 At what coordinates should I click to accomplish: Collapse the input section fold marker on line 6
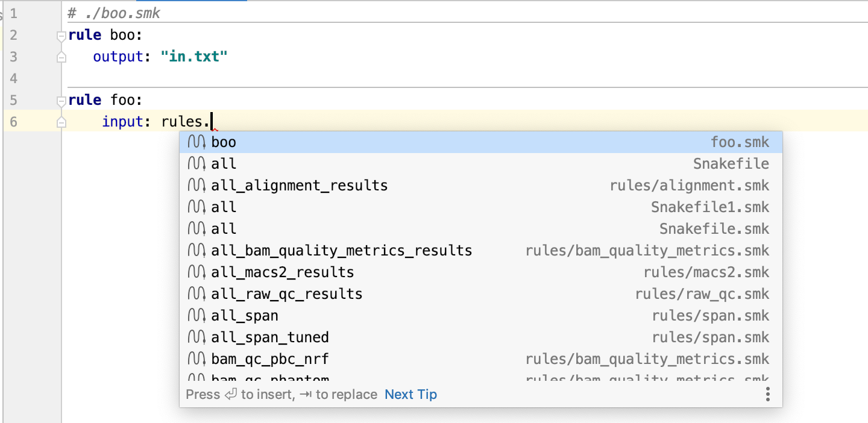click(x=60, y=122)
